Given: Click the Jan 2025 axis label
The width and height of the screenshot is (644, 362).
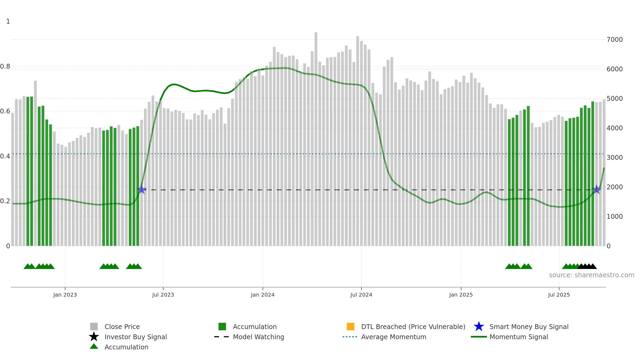Looking at the screenshot, I should [x=461, y=295].
